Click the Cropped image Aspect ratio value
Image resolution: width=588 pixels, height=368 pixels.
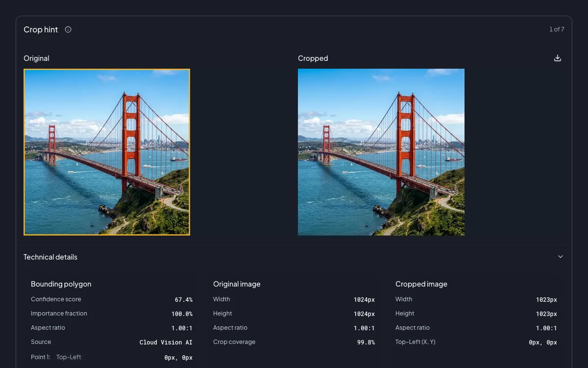click(x=546, y=328)
